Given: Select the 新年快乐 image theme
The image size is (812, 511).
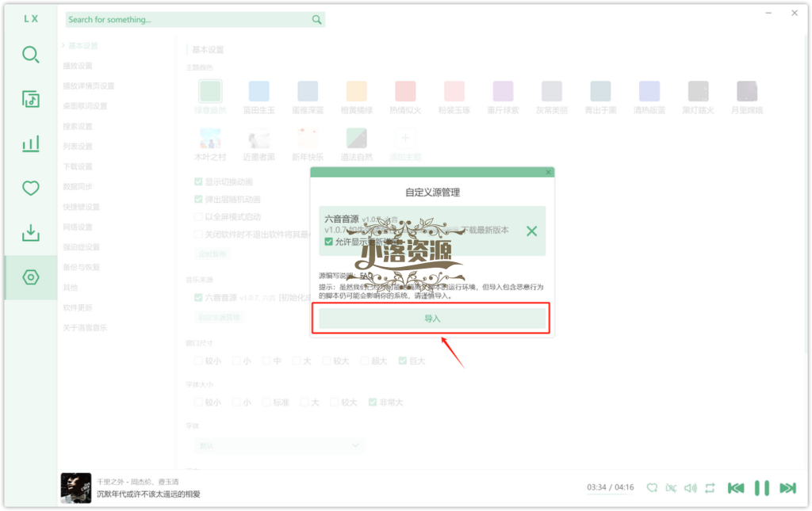Looking at the screenshot, I should click(308, 138).
